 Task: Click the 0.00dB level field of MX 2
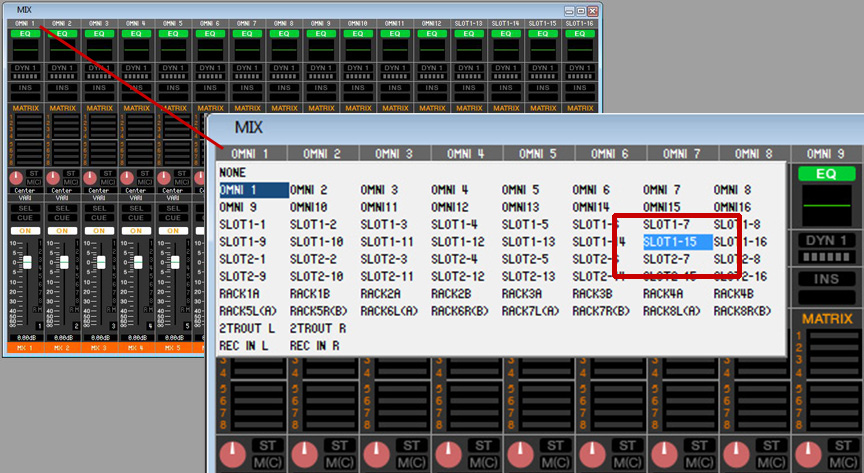click(x=62, y=337)
